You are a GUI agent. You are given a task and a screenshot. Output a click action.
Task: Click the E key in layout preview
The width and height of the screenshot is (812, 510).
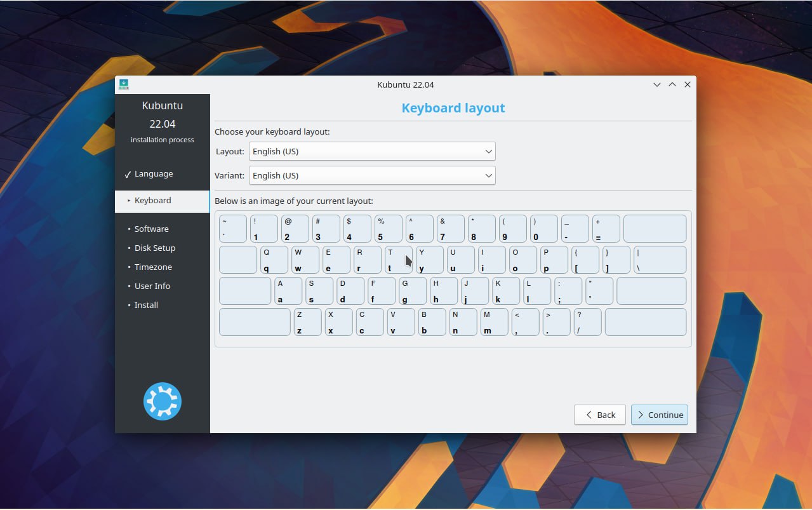tap(336, 260)
